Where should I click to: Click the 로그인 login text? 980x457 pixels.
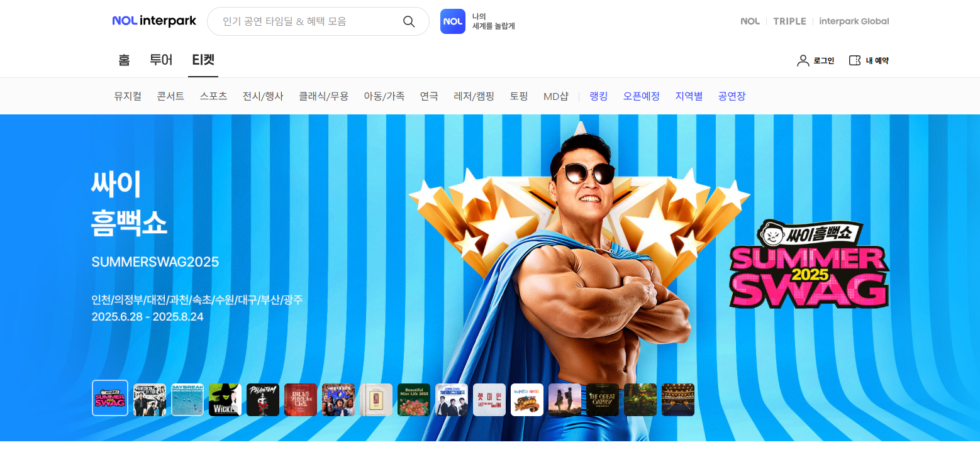823,61
